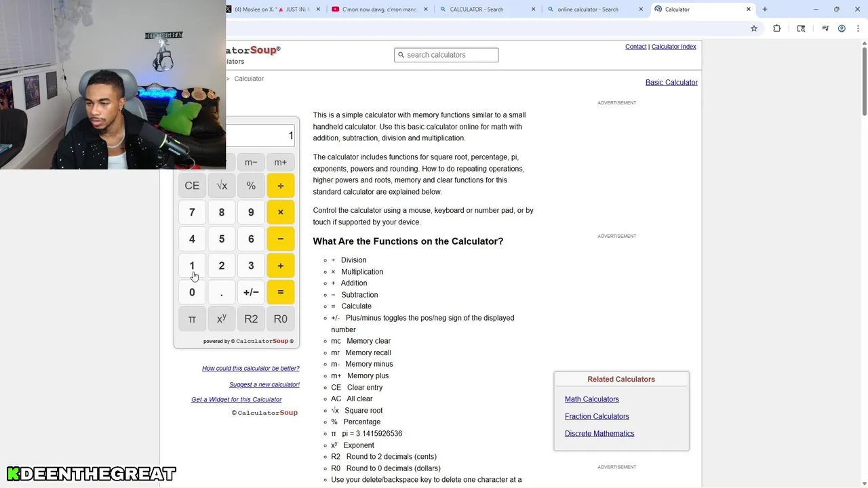Click the 'Related Calculators' header
Image resolution: width=868 pixels, height=488 pixels.
click(621, 380)
